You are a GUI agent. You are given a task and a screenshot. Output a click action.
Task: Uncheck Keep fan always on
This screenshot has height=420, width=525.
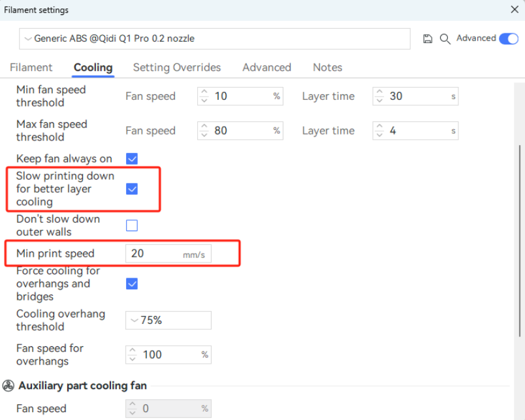pyautogui.click(x=132, y=159)
